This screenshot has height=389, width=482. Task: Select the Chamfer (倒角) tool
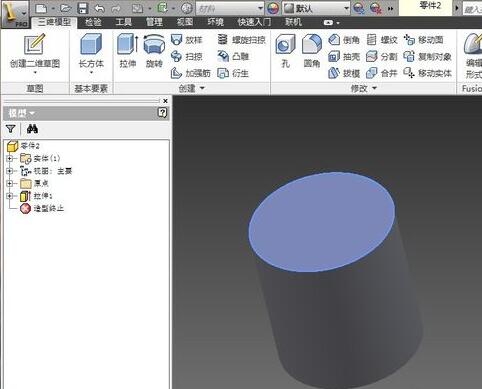[x=344, y=40]
